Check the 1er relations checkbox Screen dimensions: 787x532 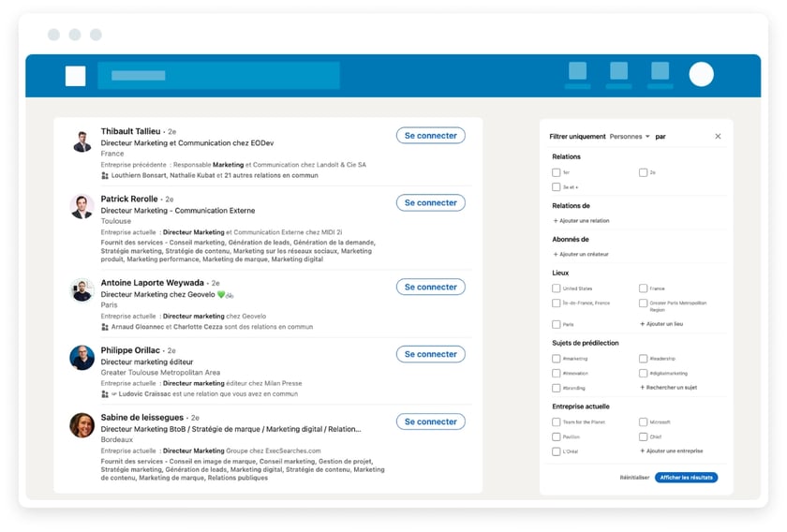[x=557, y=172]
